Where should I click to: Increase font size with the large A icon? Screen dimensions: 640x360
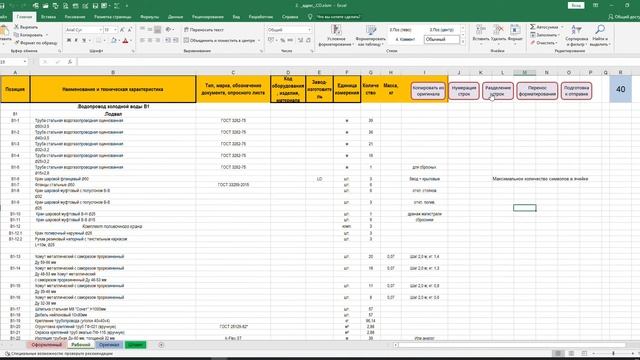click(122, 30)
